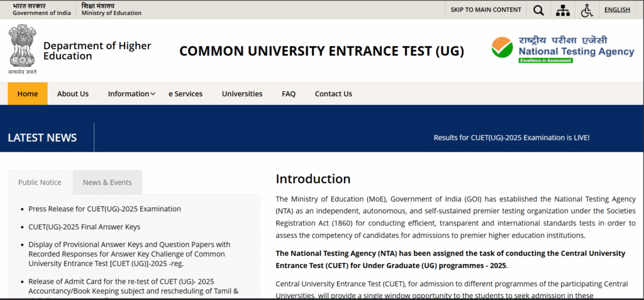Open the Universities menu item

(242, 94)
